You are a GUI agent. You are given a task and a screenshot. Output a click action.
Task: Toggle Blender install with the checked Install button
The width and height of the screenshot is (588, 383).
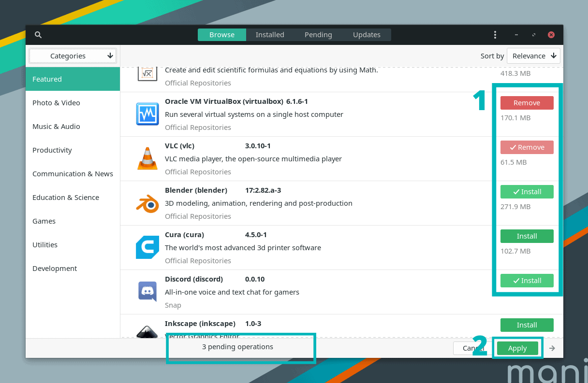pyautogui.click(x=527, y=192)
